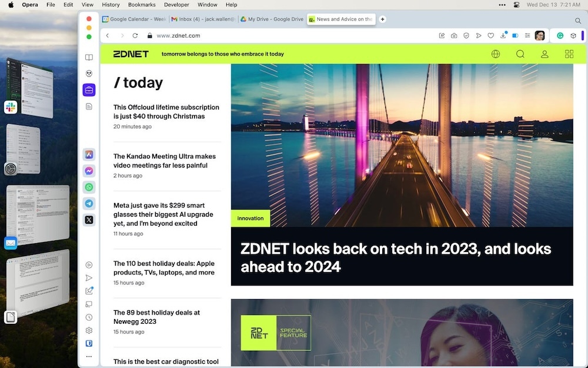Open Facebook Messenger in the sidebar
The width and height of the screenshot is (588, 368).
[89, 171]
